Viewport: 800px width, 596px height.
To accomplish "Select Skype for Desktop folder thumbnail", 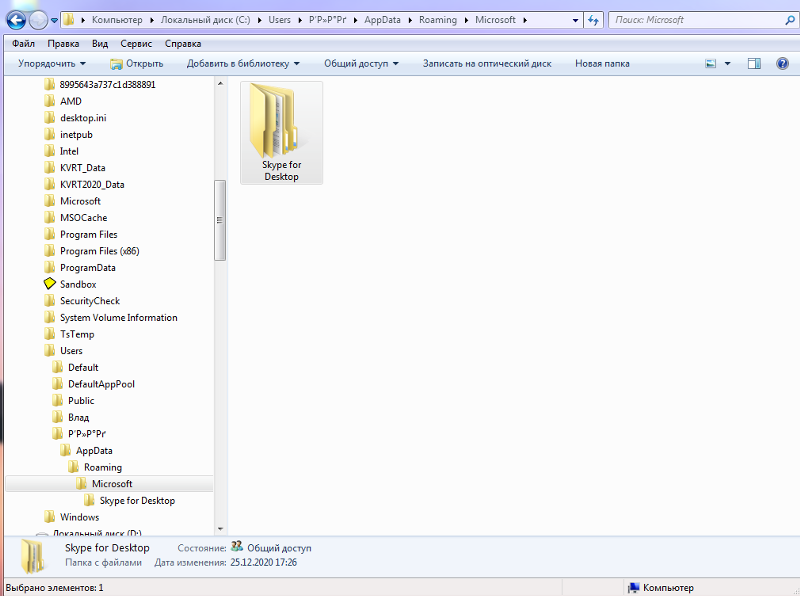I will tap(282, 133).
